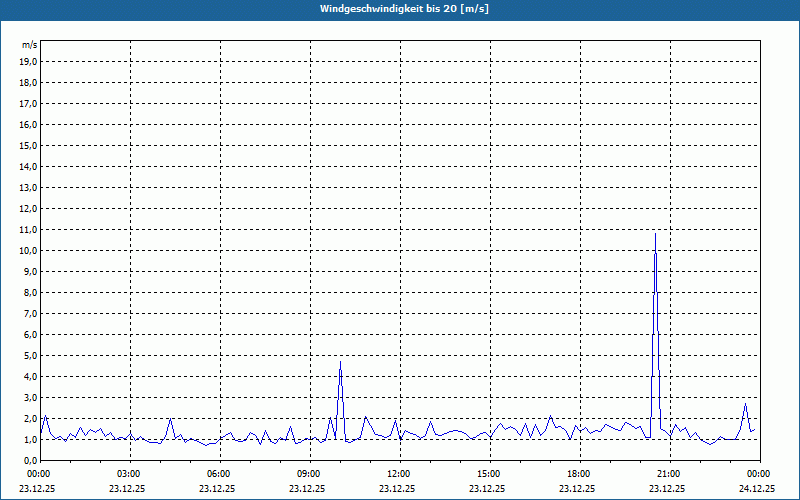Viewport: 800px width, 500px height.
Task: Click the 24.12.25 date label
Action: [757, 489]
